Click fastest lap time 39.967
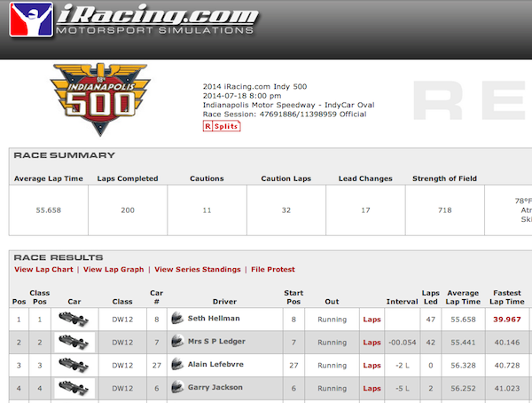 [507, 320]
